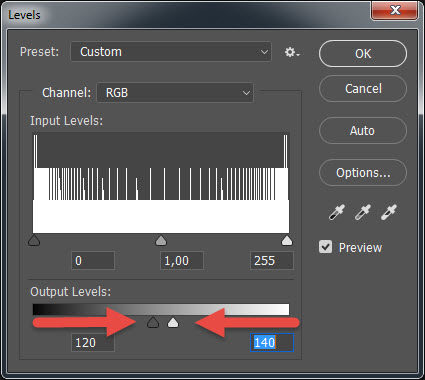Image resolution: width=425 pixels, height=380 pixels.
Task: Select the output black slider handle
Action: pyautogui.click(x=153, y=322)
